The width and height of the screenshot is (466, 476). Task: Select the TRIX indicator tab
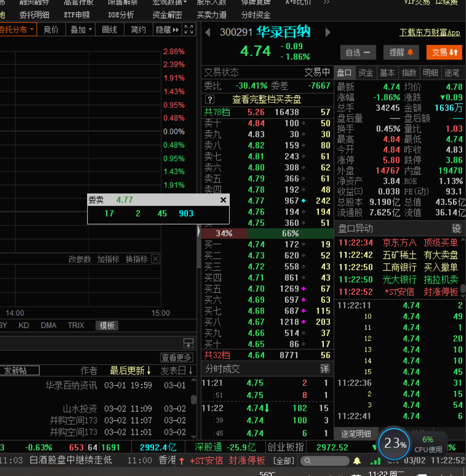click(76, 325)
